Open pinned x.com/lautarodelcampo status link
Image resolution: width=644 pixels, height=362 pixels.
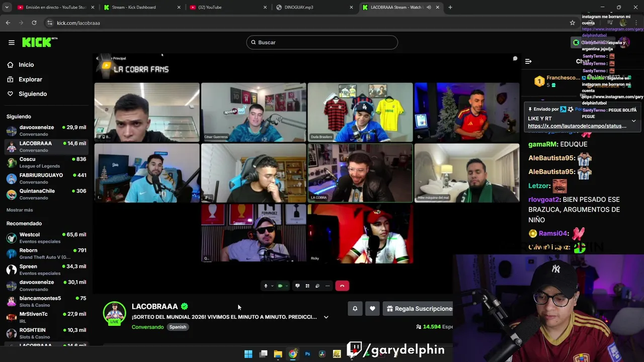577,126
